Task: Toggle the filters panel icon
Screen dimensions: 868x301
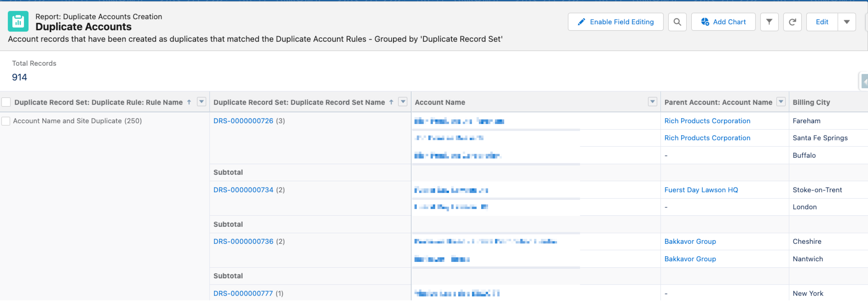Action: point(769,22)
